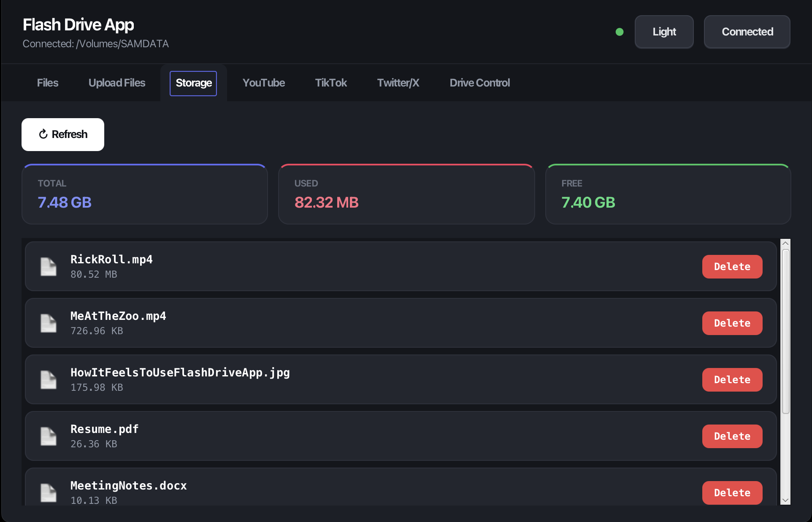Delete HowItFeelsToUseFlashDriveApp.jpg
The image size is (812, 522).
[x=732, y=380]
